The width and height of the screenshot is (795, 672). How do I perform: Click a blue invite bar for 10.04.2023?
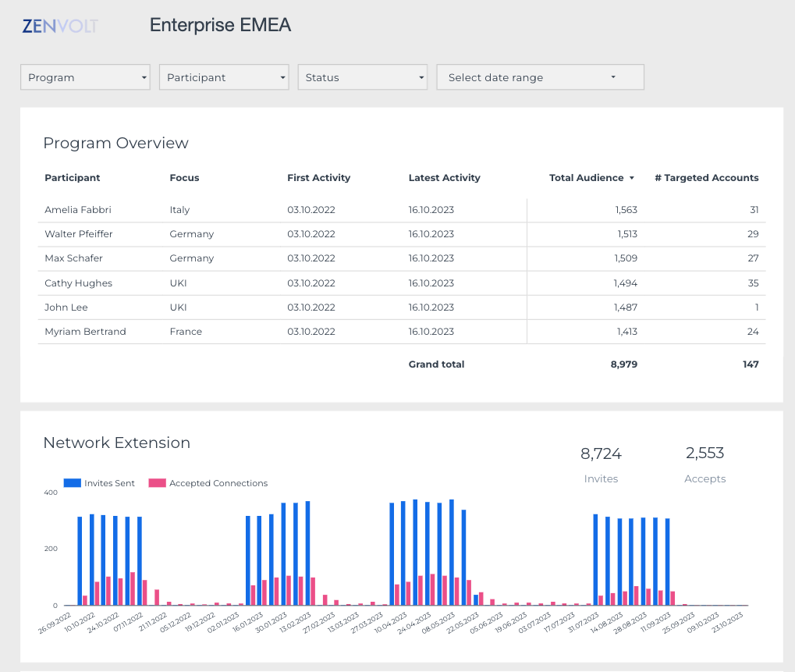click(391, 546)
